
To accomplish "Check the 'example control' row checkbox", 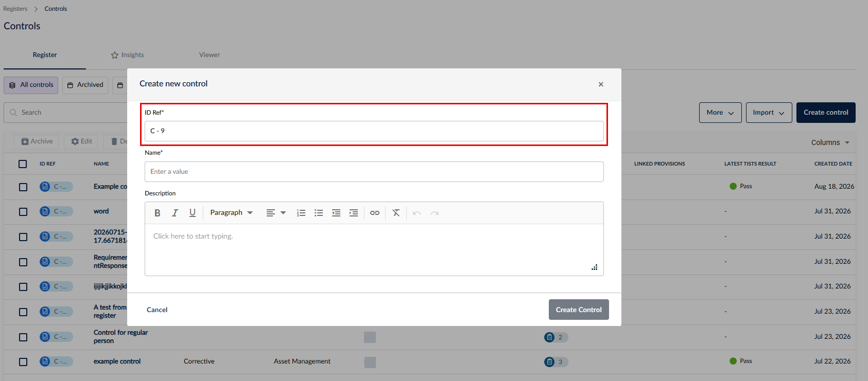I will [23, 362].
